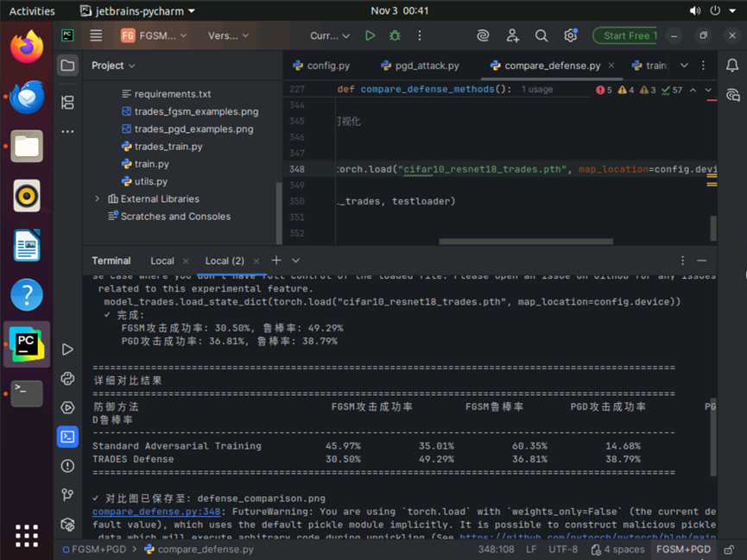Open trades_train.py in project tree
This screenshot has width=747, height=560.
pyautogui.click(x=168, y=147)
